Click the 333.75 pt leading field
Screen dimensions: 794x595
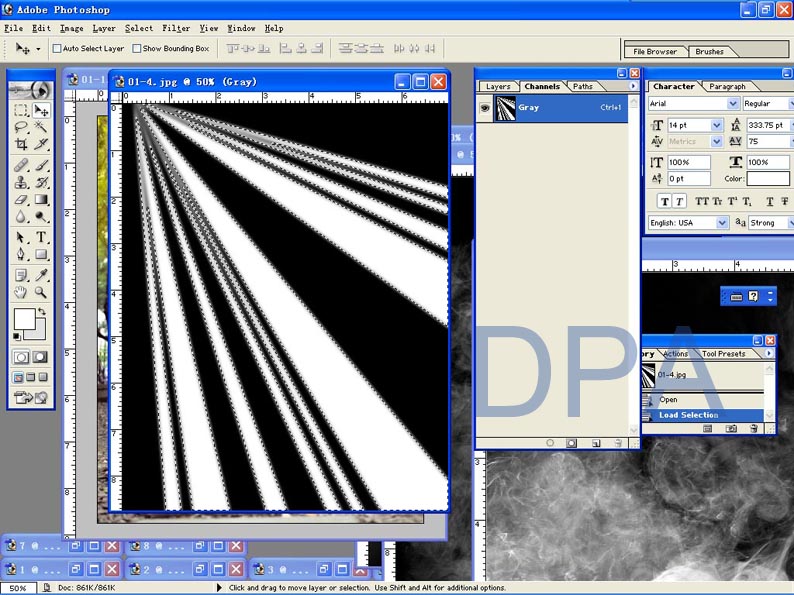click(x=767, y=125)
